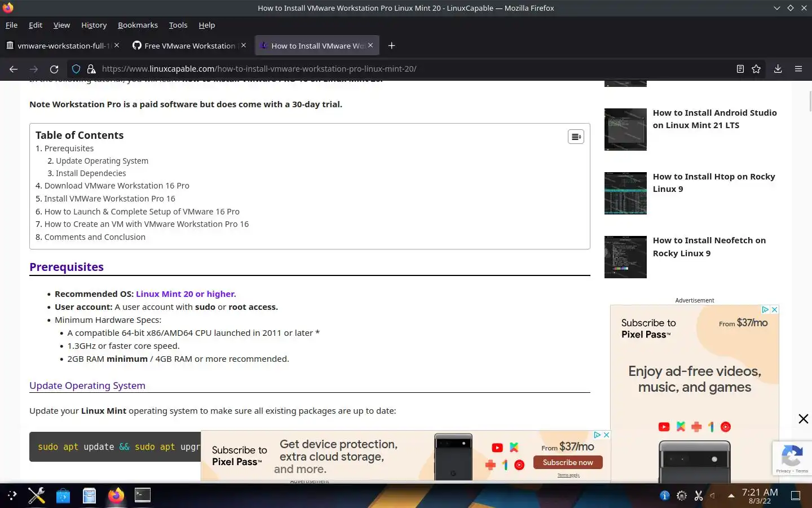The height and width of the screenshot is (508, 812).
Task: Open the terminal from the taskbar
Action: tap(143, 495)
